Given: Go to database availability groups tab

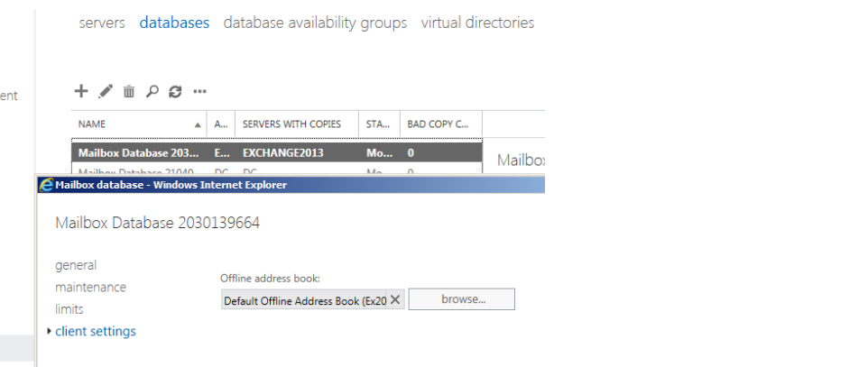Looking at the screenshot, I should tap(315, 23).
